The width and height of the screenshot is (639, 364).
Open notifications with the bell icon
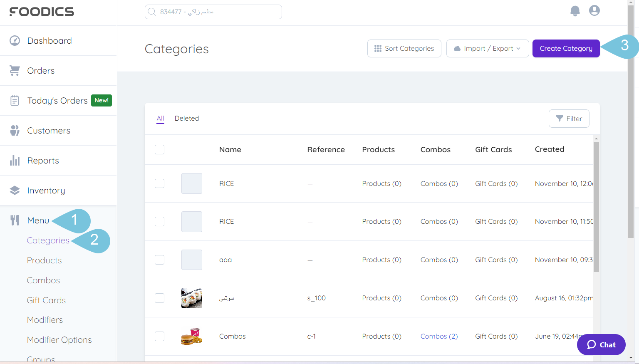coord(575,11)
